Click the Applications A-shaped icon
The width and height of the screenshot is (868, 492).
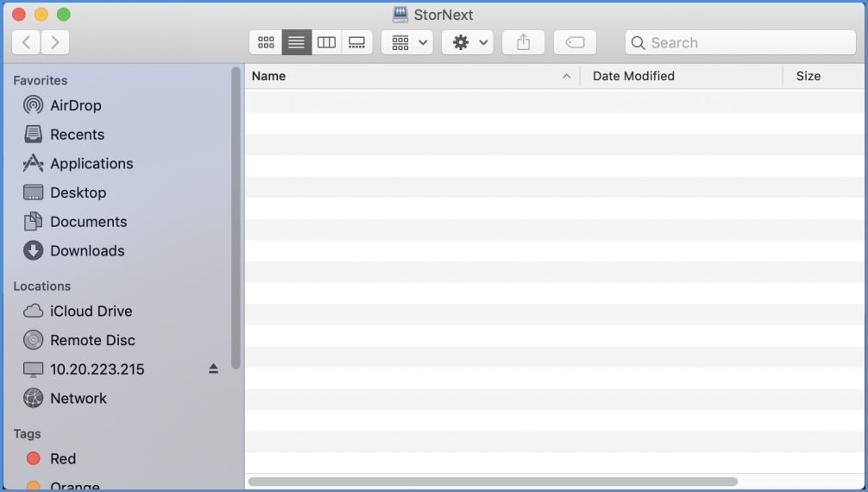coord(33,163)
